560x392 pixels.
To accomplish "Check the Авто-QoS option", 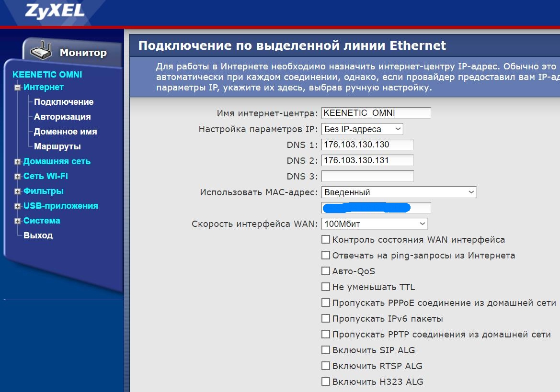I will point(326,271).
